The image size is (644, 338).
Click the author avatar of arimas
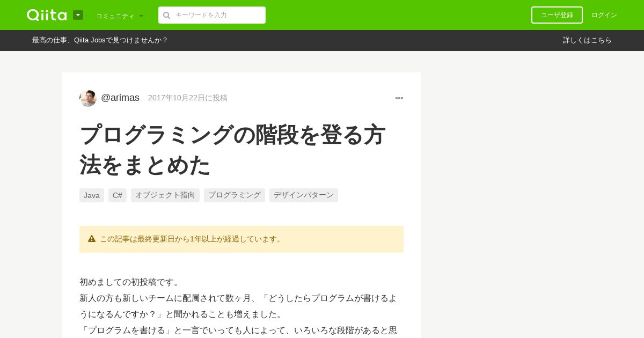pos(88,98)
